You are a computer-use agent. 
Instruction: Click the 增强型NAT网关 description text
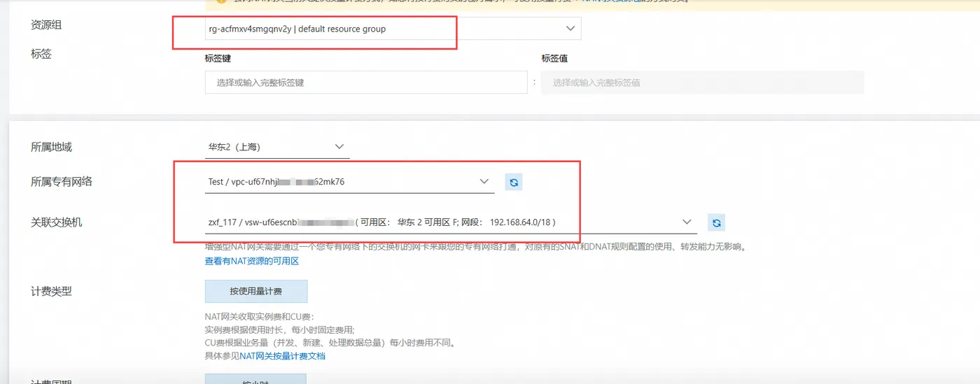476,247
